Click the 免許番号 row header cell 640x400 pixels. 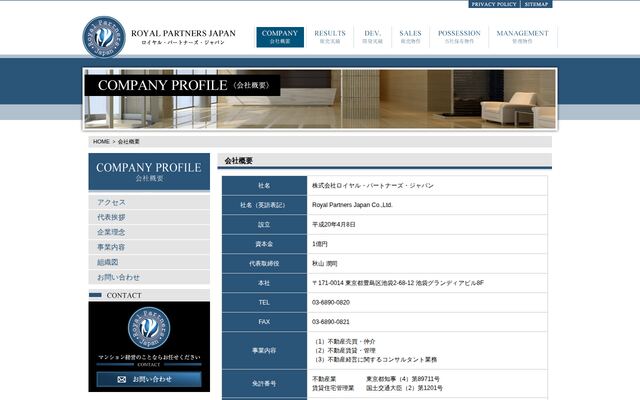264,384
